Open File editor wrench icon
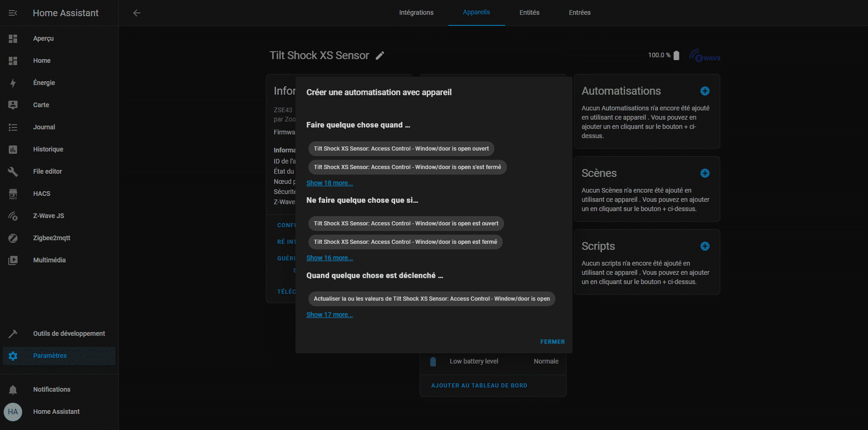 (x=13, y=172)
